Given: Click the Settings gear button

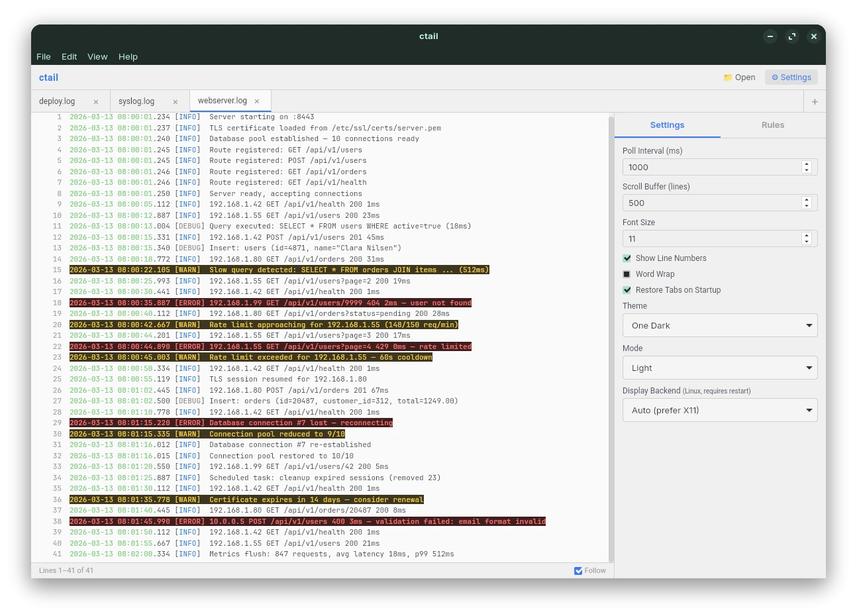Looking at the screenshot, I should (791, 77).
